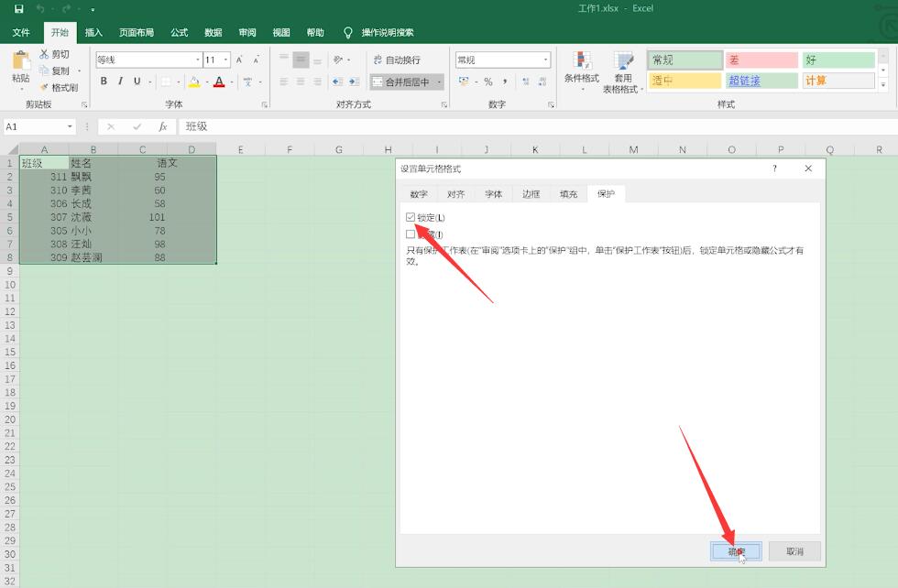Open the 文件 menu
This screenshot has height=588, width=898.
[21, 33]
